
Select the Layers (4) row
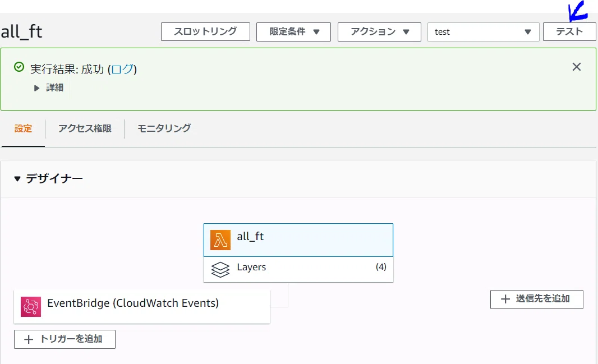[298, 269]
